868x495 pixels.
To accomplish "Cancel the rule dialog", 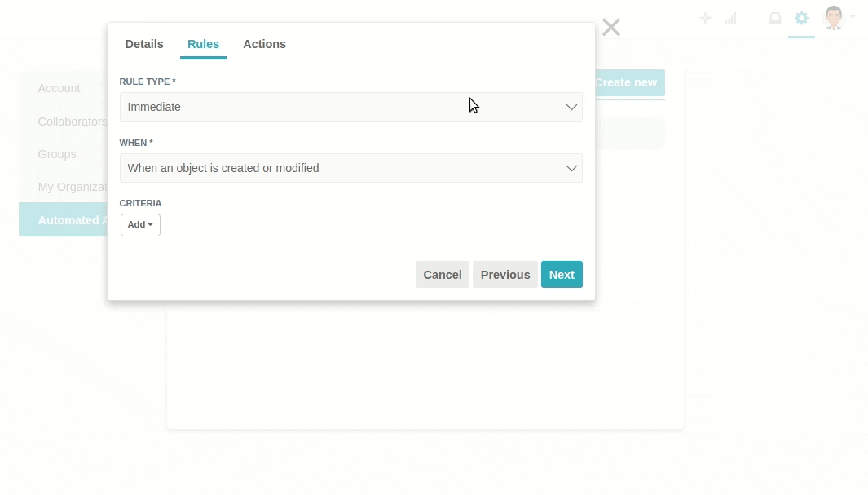I will point(443,275).
